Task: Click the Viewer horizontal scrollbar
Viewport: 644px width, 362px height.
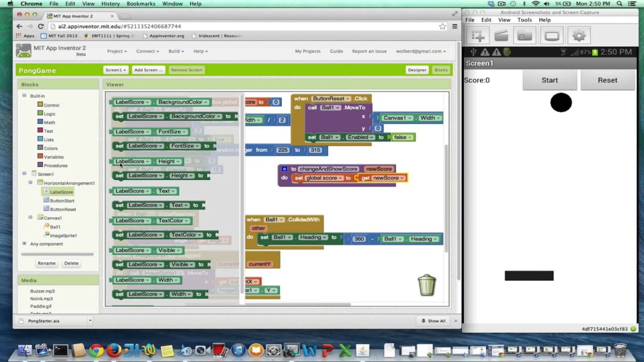Action: pos(268,304)
